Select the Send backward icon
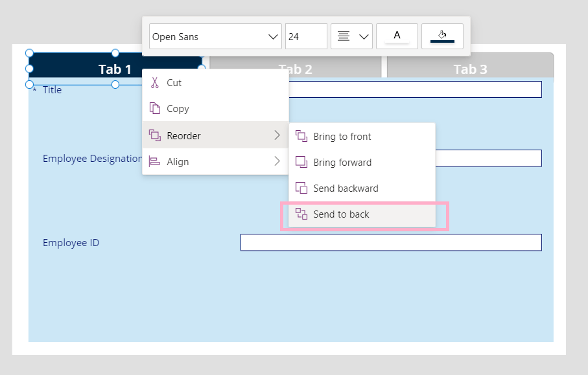 301,188
